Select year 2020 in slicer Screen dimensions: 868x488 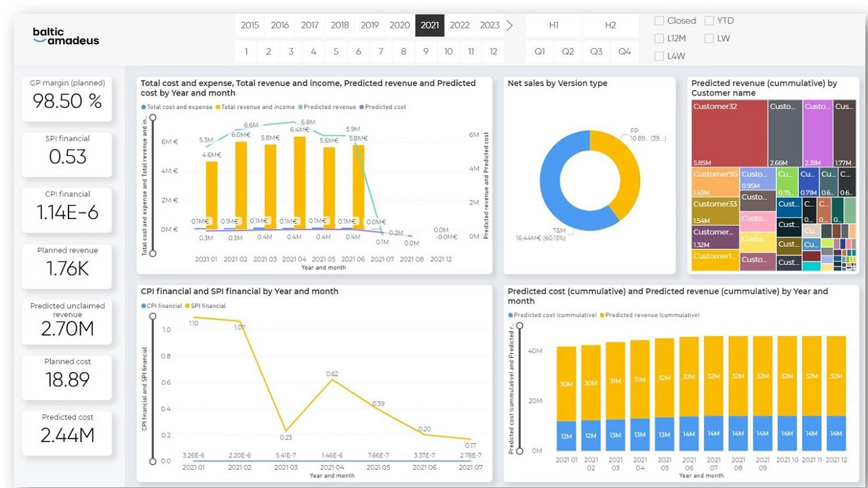coord(399,25)
